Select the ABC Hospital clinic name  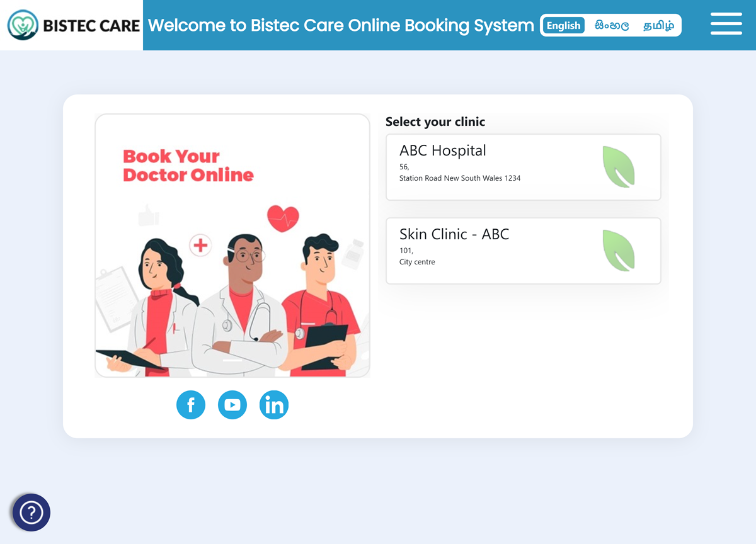[x=443, y=150]
